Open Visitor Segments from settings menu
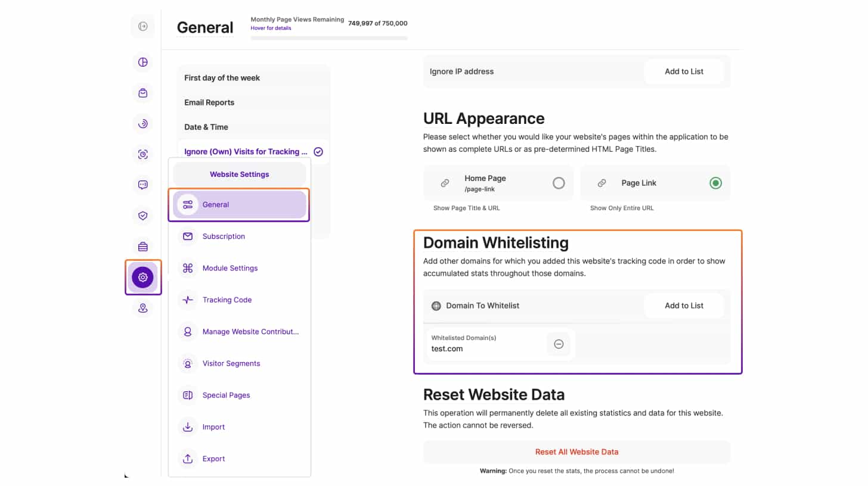The image size is (868, 486). coord(231,363)
